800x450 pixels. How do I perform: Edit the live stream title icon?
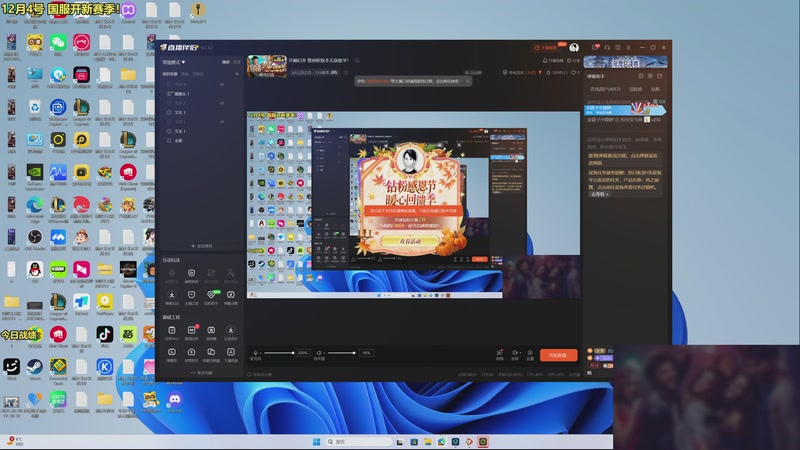pyautogui.click(x=357, y=60)
